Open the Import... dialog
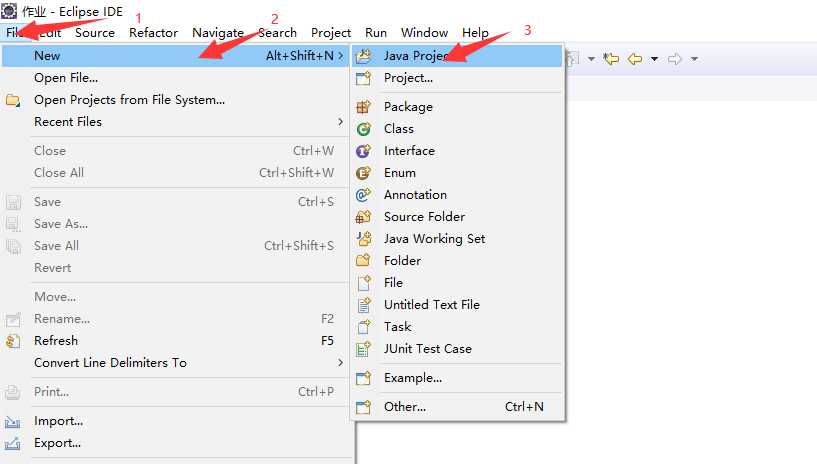817x464 pixels. coord(176,421)
